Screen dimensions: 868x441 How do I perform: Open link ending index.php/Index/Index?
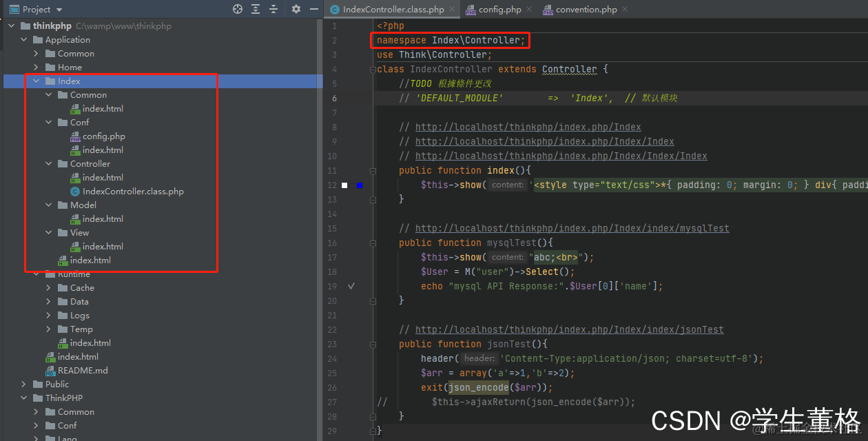545,141
